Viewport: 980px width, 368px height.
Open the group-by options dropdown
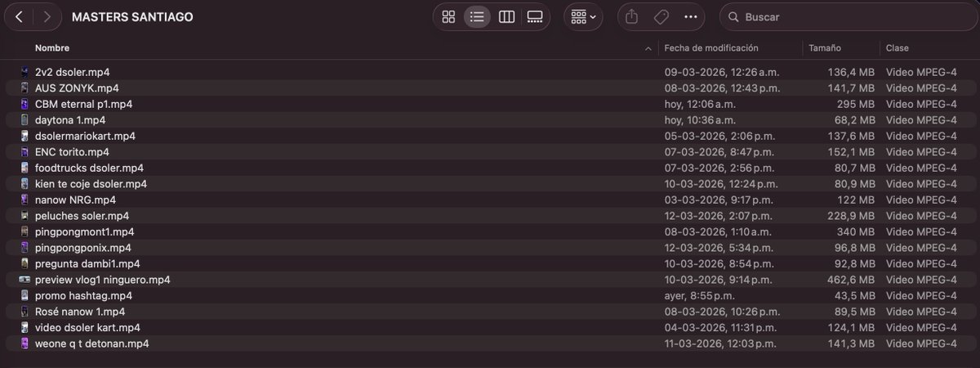pos(583,16)
